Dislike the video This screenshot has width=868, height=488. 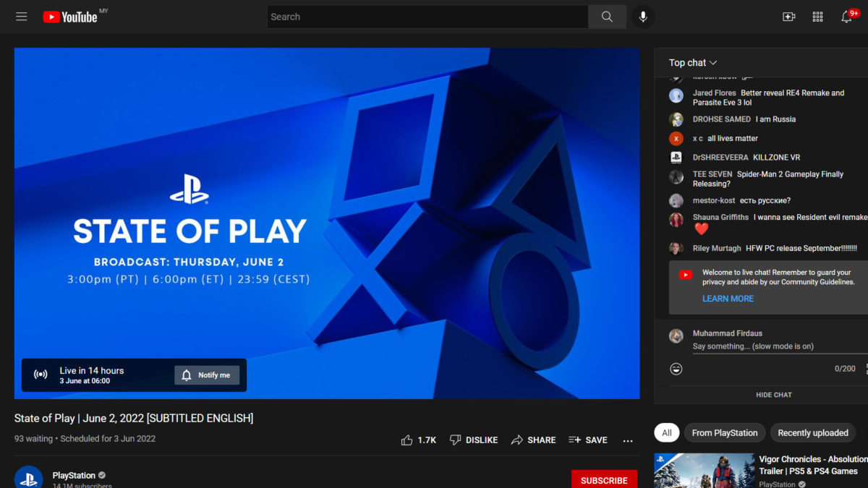(x=474, y=440)
